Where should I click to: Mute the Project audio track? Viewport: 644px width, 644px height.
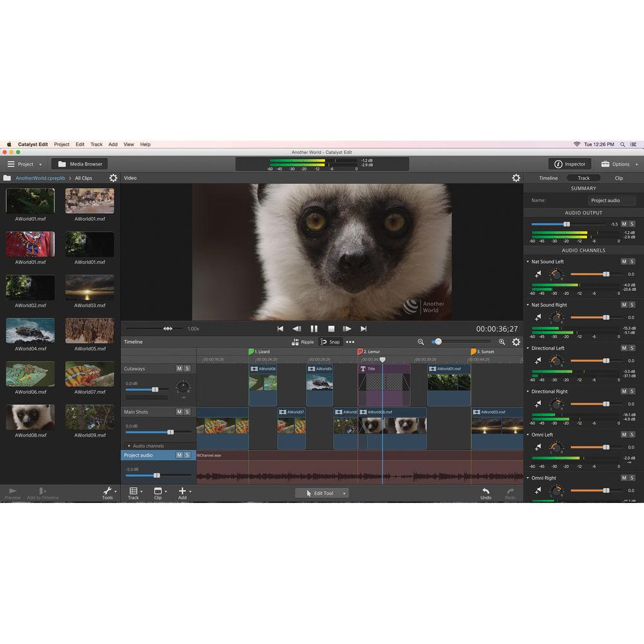[x=180, y=455]
